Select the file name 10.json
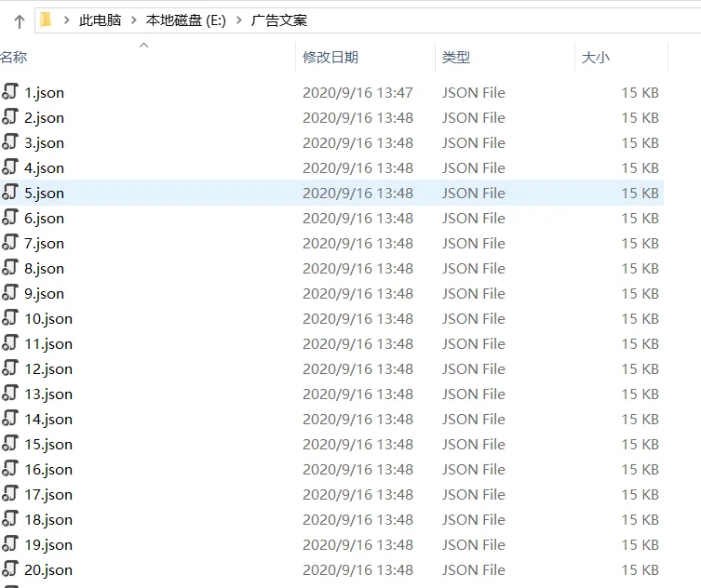This screenshot has width=701, height=588. point(48,319)
